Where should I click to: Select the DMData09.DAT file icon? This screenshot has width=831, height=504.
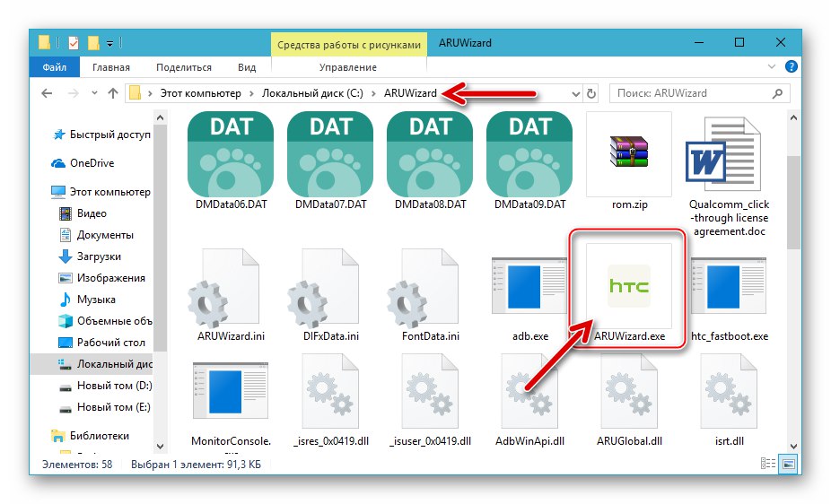(529, 153)
